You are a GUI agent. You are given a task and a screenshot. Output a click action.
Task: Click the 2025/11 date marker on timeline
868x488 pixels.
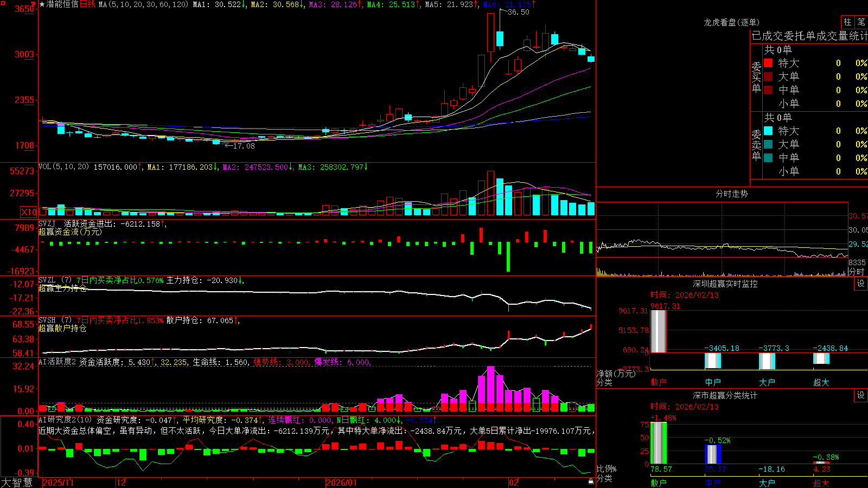[58, 483]
